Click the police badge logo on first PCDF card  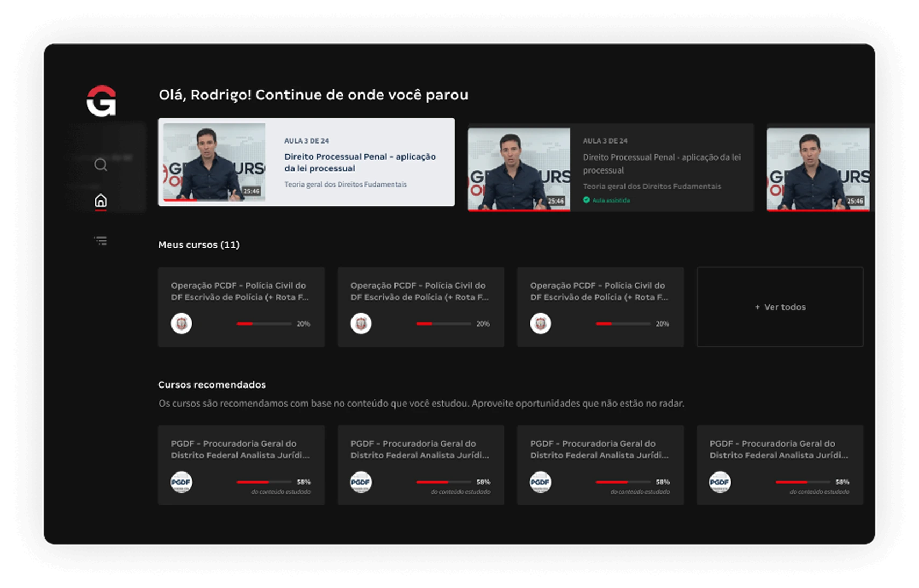pos(182,324)
